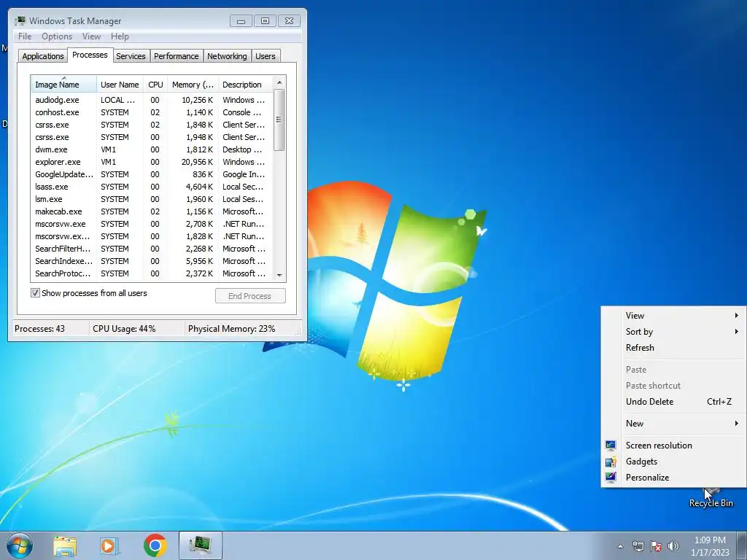The image size is (747, 560).
Task: Open the View menu in Task Manager
Action: [91, 36]
